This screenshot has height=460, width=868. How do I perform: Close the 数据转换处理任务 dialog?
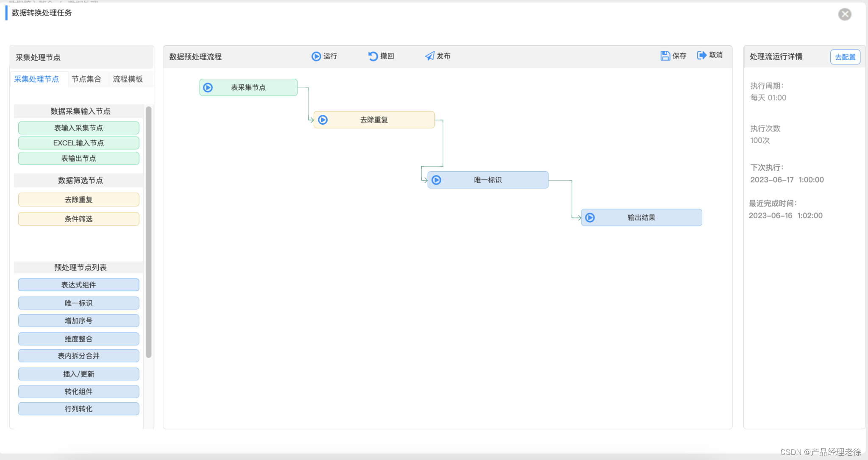point(844,14)
